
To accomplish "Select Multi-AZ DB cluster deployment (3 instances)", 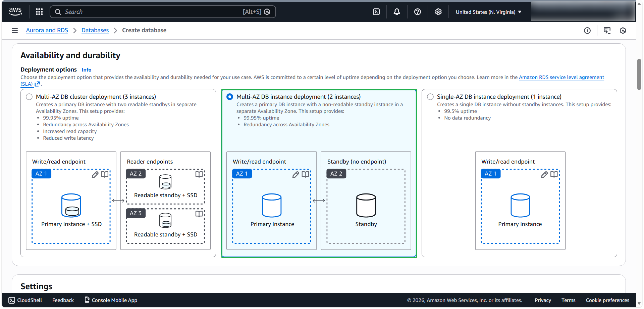I will pos(29,97).
